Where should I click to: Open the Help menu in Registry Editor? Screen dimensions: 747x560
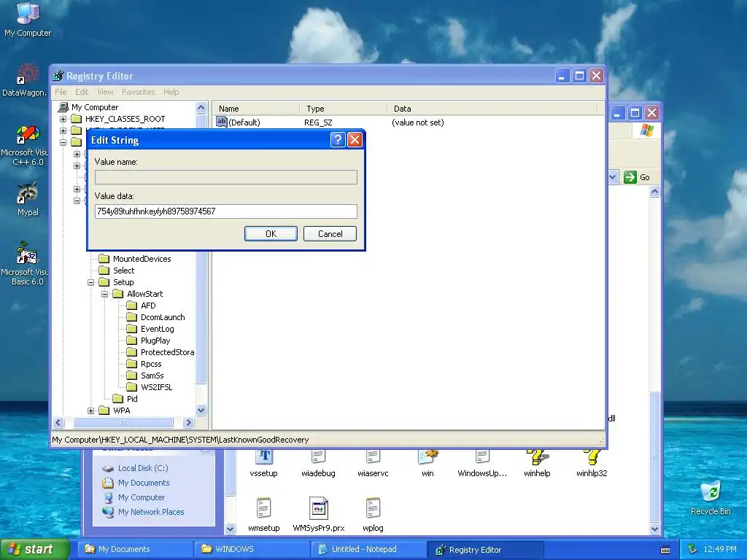coord(171,92)
